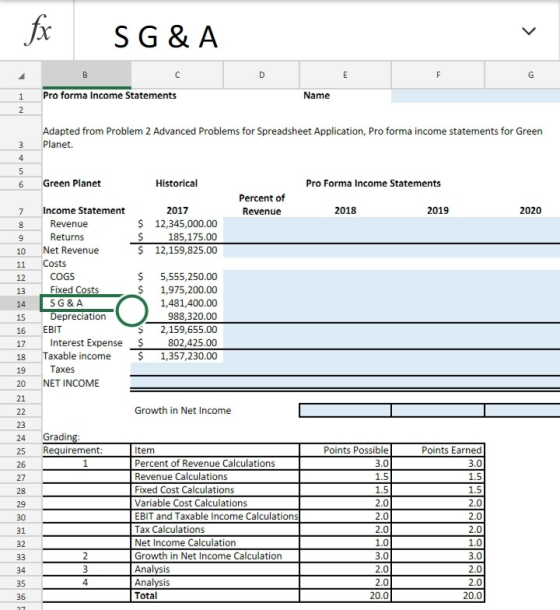Click 'Growth in Net Income Calculation' grading item
Screen dimensions: 560x610
(x=208, y=556)
